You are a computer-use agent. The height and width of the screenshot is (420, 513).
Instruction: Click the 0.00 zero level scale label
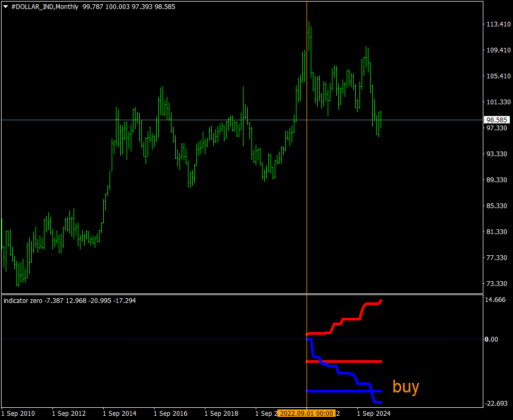click(x=492, y=339)
